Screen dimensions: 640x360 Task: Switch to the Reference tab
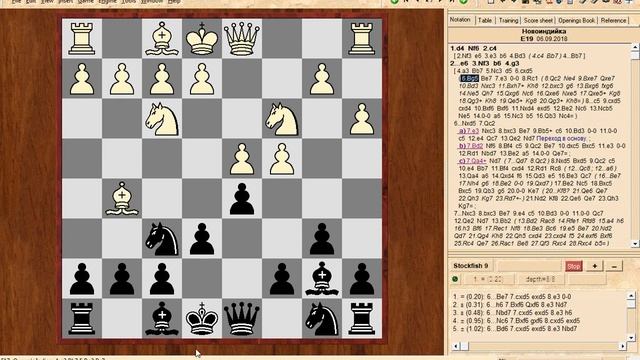[x=613, y=20]
